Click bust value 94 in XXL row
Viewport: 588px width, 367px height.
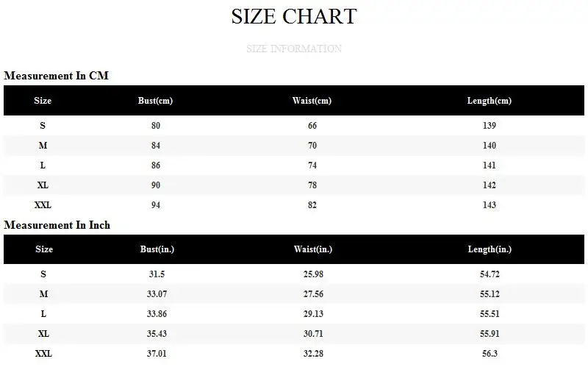(156, 205)
